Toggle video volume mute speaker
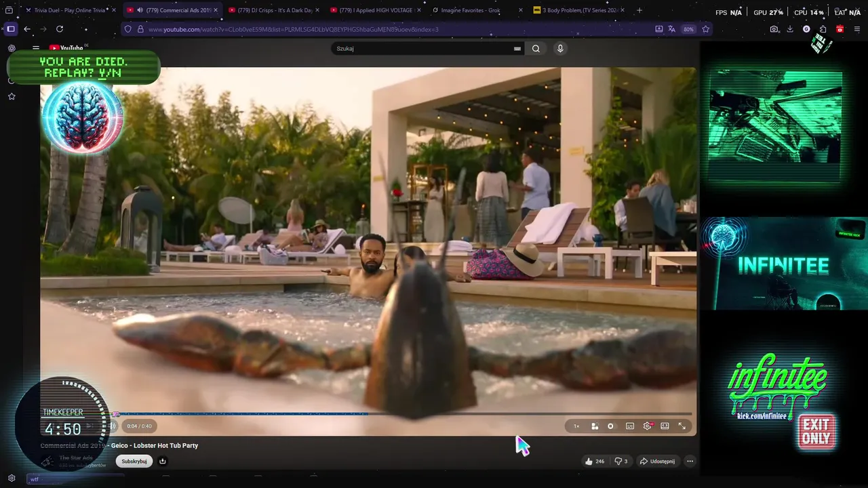Image resolution: width=868 pixels, height=488 pixels. tap(113, 426)
